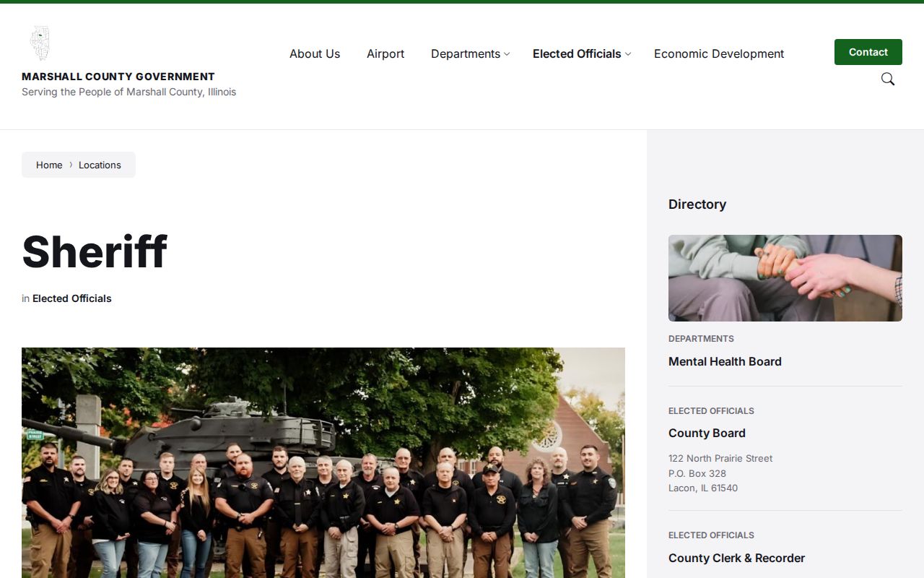Click the green Contact button
This screenshot has width=924, height=578.
[x=868, y=52]
